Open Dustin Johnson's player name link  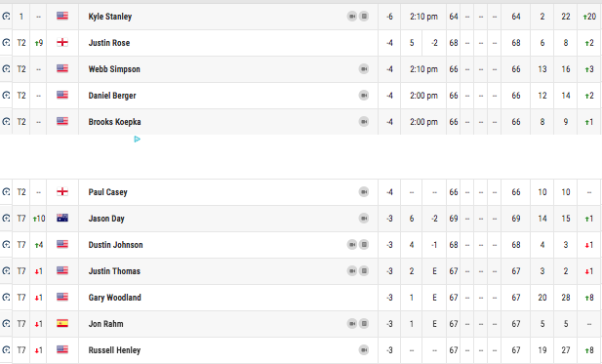pos(115,245)
